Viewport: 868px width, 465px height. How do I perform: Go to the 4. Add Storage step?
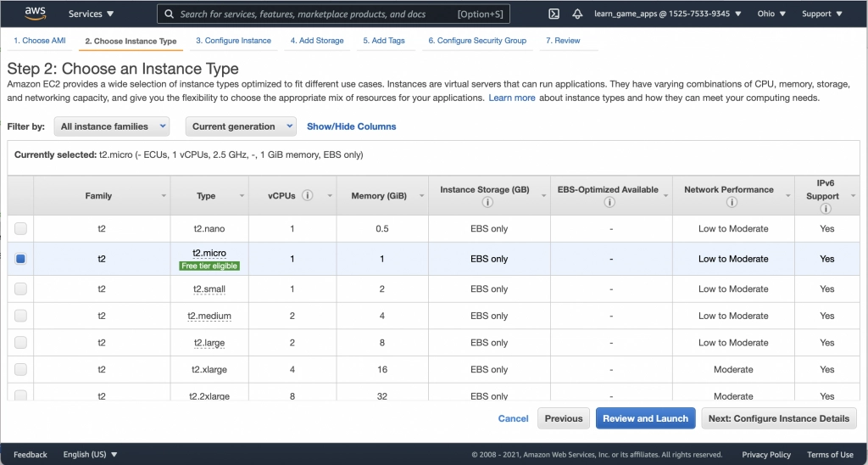click(x=317, y=41)
